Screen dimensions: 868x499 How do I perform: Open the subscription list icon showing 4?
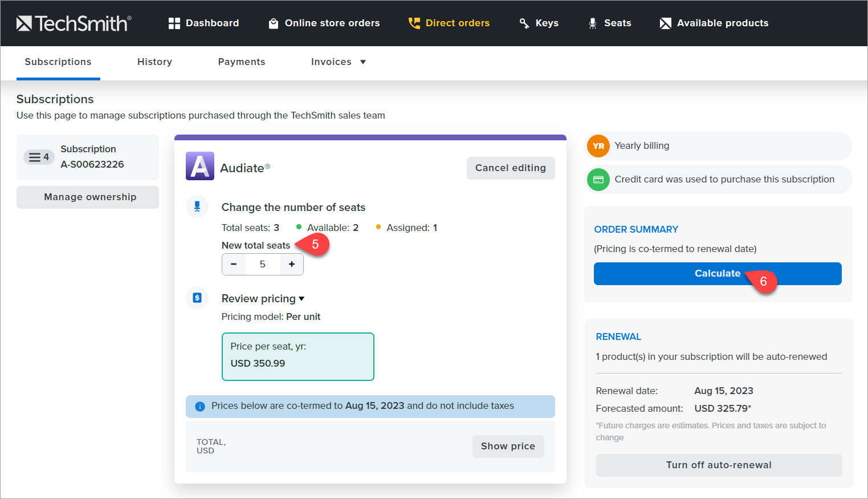point(39,156)
